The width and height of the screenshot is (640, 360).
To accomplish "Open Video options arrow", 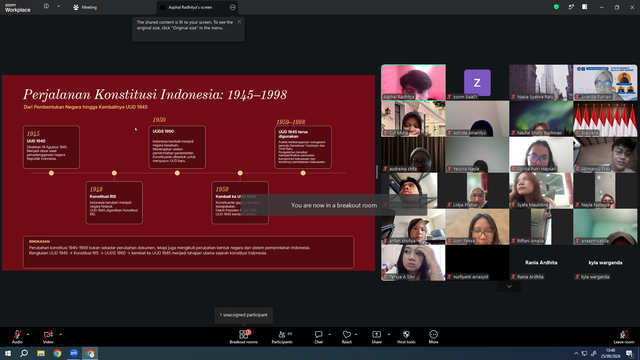I will [60, 334].
